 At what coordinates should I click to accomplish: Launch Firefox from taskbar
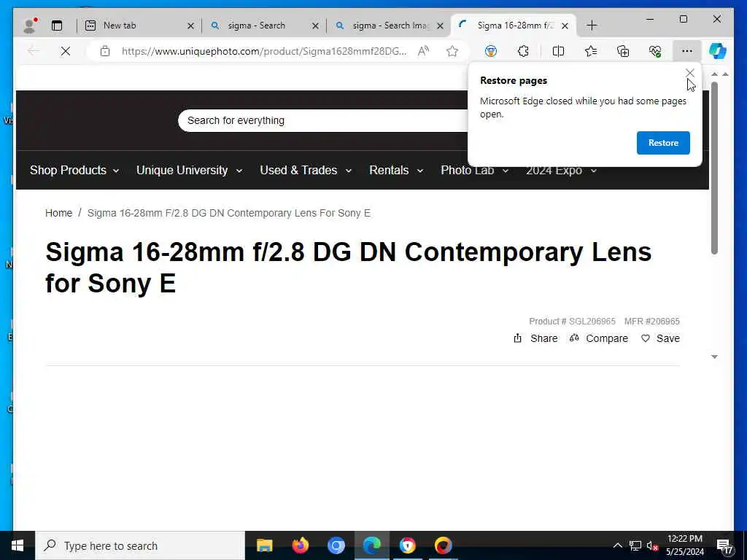300,545
